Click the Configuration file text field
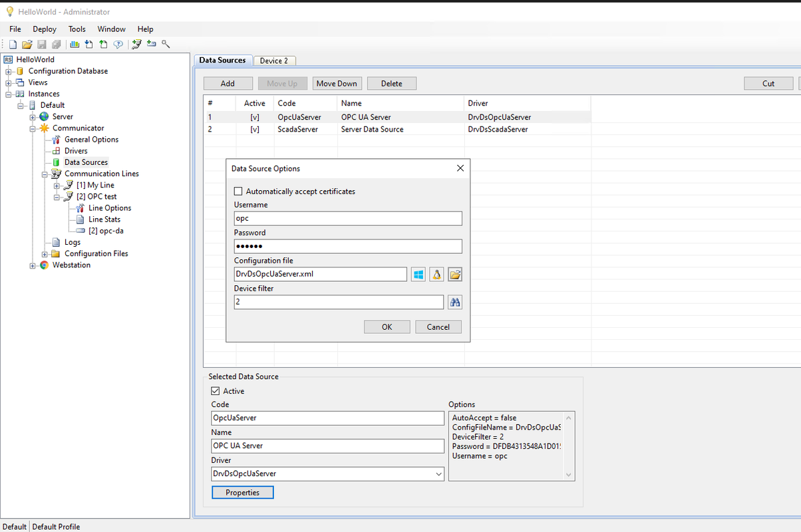The height and width of the screenshot is (532, 801). point(321,274)
